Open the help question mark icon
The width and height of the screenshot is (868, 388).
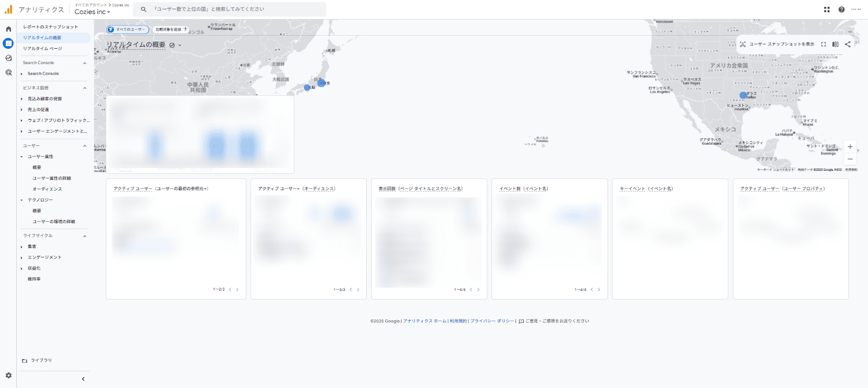(x=841, y=9)
